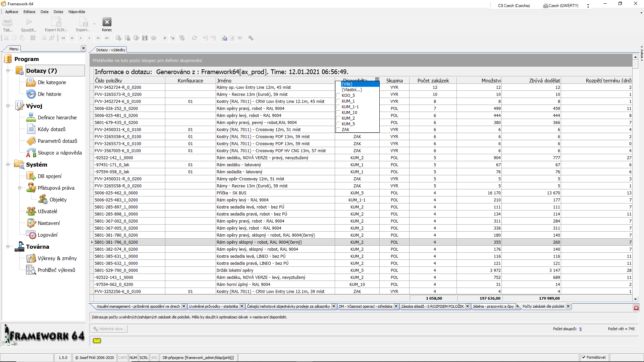Jump to first record navigation icon
This screenshot has height=362, width=644.
click(63, 38)
